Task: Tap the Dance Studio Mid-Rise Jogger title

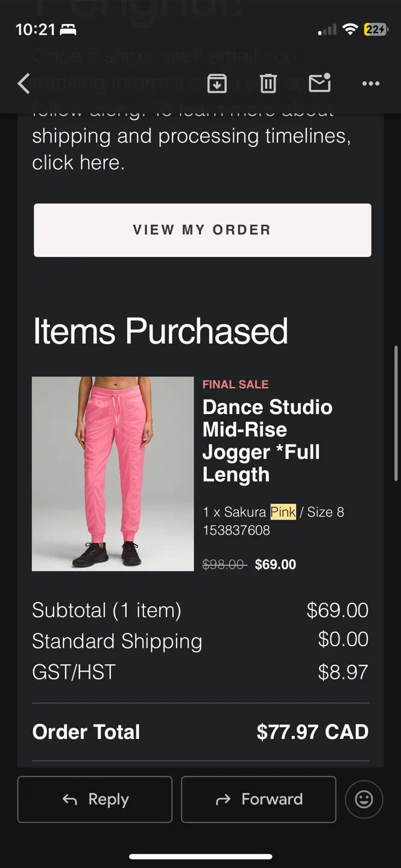Action: [x=267, y=440]
